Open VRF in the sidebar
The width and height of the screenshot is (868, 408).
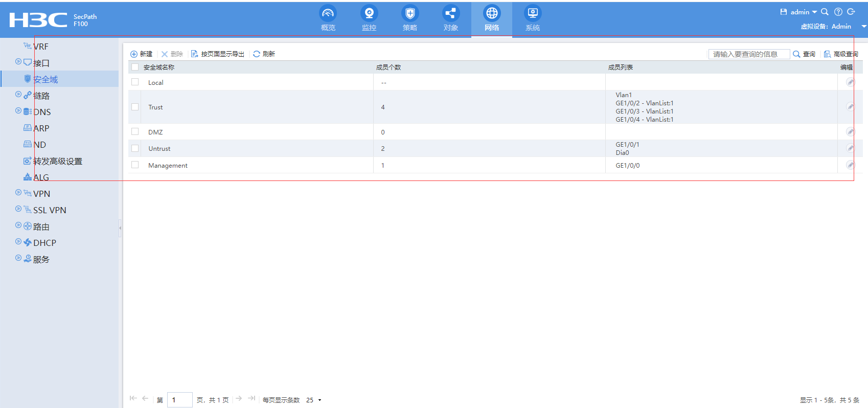[41, 47]
